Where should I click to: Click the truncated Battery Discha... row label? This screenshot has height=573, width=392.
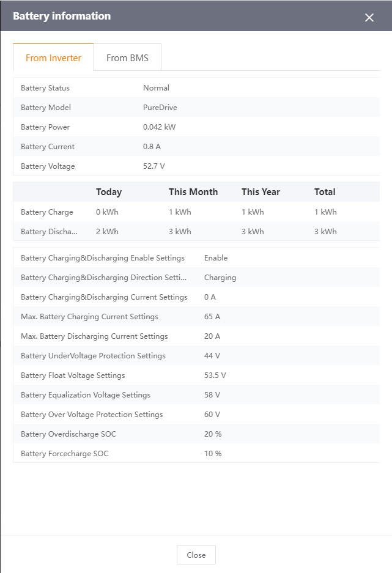[x=50, y=232]
